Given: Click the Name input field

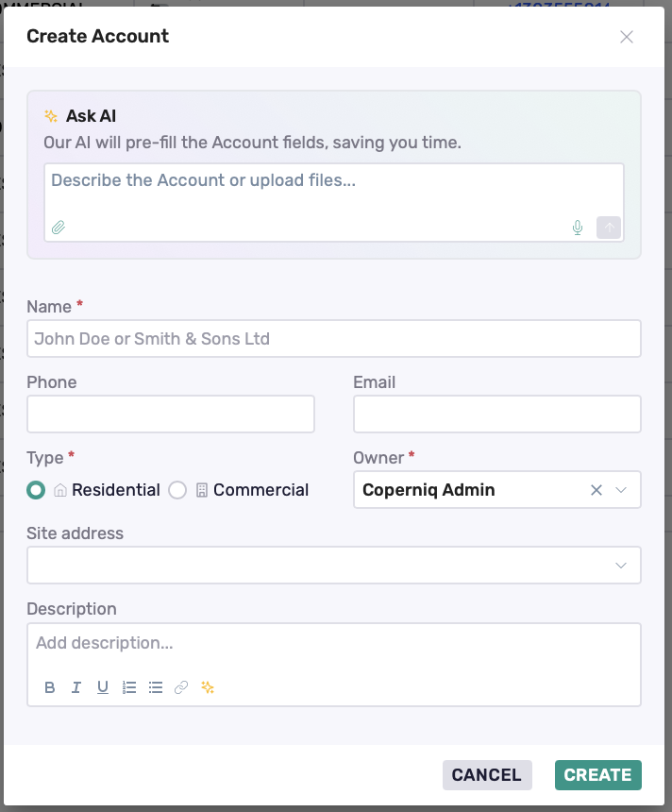Looking at the screenshot, I should click(334, 339).
